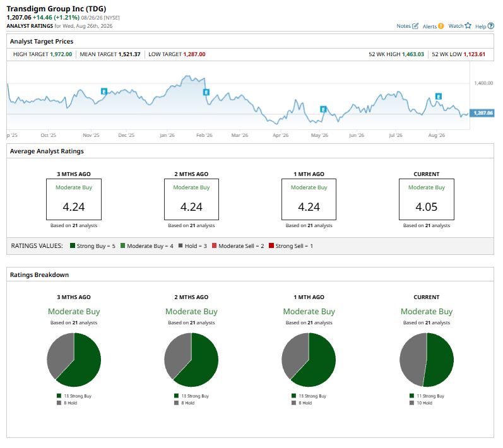
Task: Click 13 Strong Buy under 1 MTH AGO pie
Action: tap(309, 396)
